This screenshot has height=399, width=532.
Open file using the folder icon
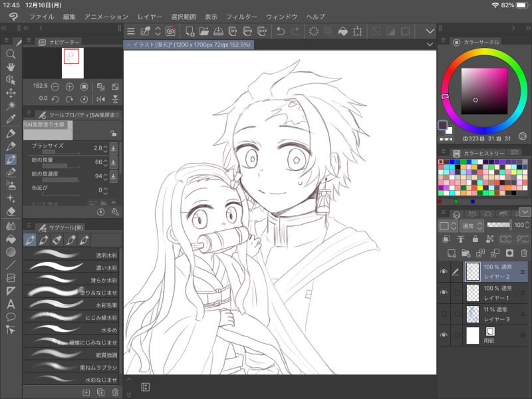(204, 31)
